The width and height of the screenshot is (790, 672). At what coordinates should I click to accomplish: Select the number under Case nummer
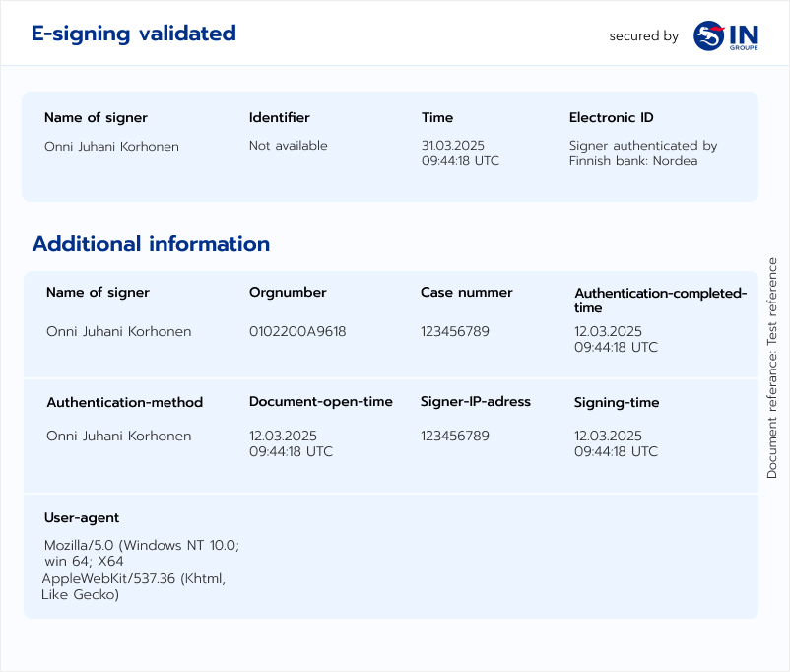(454, 331)
